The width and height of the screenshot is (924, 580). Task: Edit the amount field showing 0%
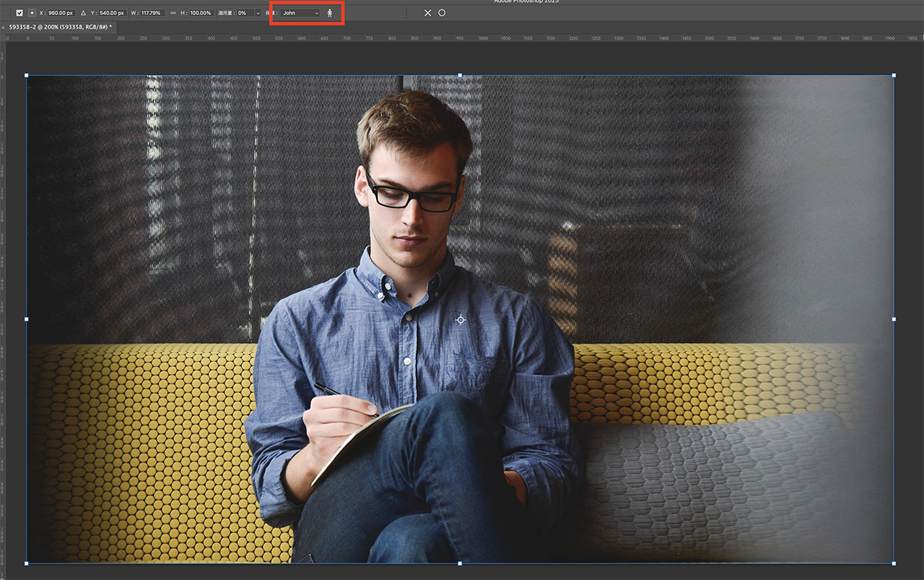[244, 13]
